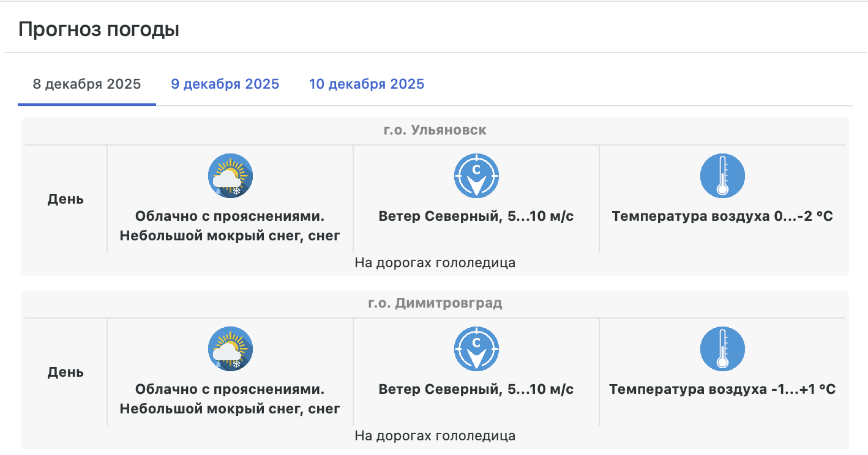Click the cloudy snow weather icon for Ульяновск
Screen dimensions: 868x455
click(x=231, y=176)
